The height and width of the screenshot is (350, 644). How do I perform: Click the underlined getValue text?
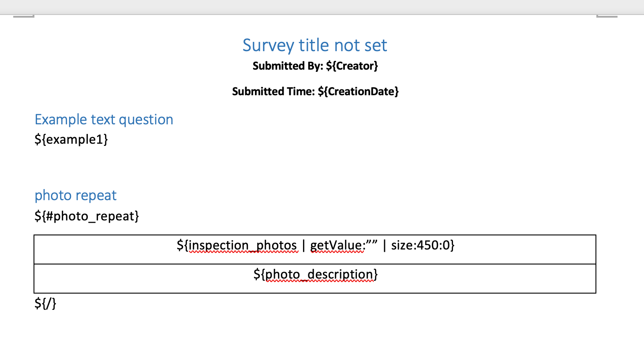[x=337, y=246]
